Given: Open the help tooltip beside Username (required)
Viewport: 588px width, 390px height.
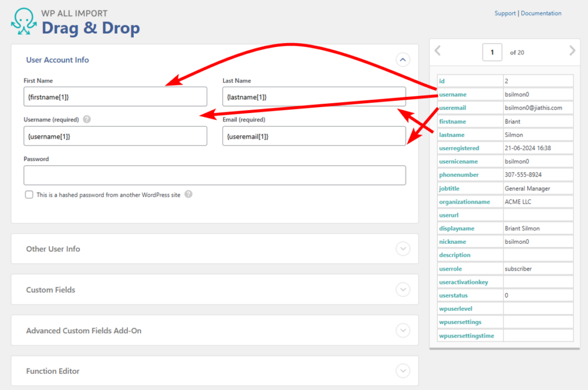Looking at the screenshot, I should [87, 120].
